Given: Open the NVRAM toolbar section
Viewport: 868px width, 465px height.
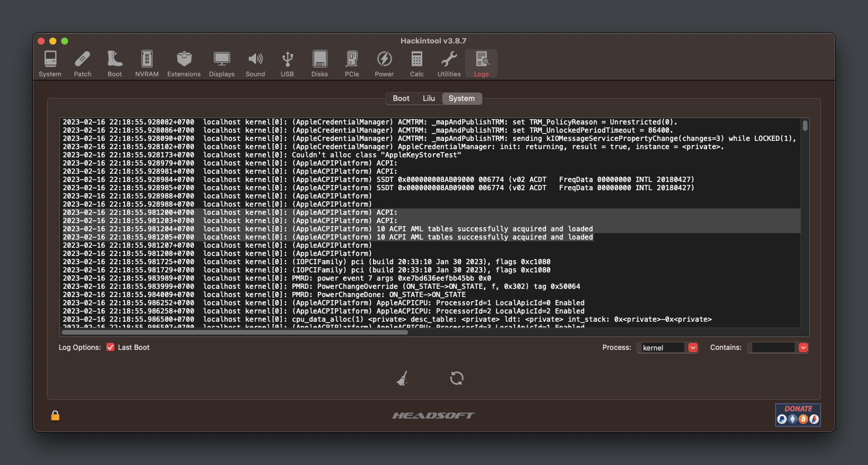Looking at the screenshot, I should (x=147, y=64).
